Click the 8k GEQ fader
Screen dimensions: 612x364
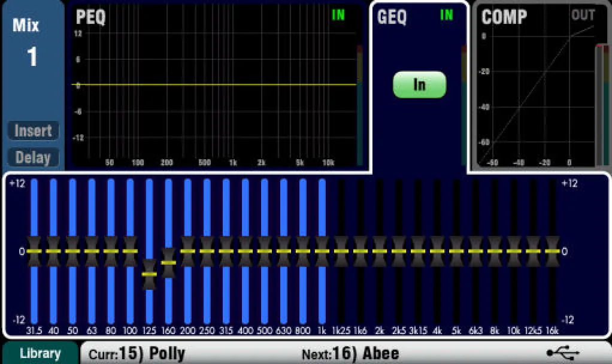tap(495, 251)
